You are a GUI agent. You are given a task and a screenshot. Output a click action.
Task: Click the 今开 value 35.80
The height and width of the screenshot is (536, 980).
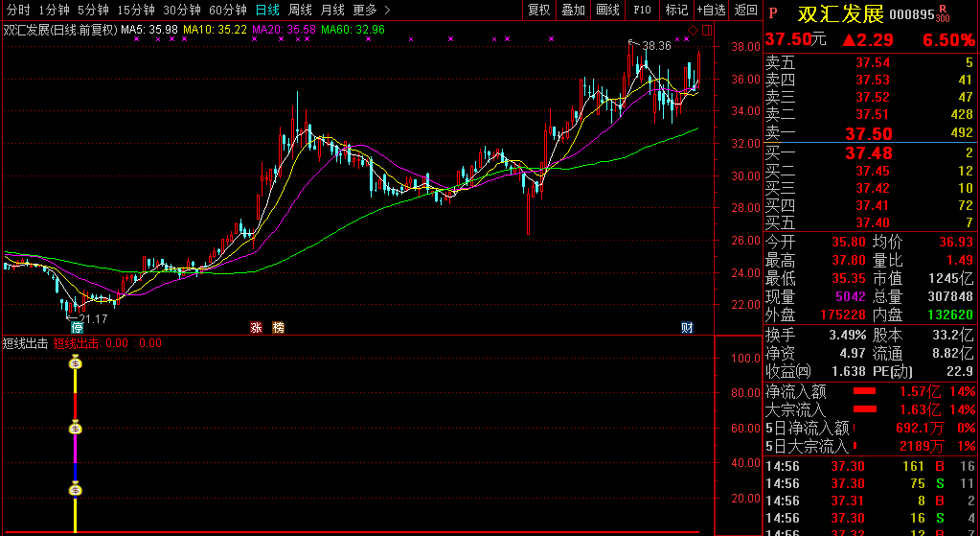tap(849, 242)
